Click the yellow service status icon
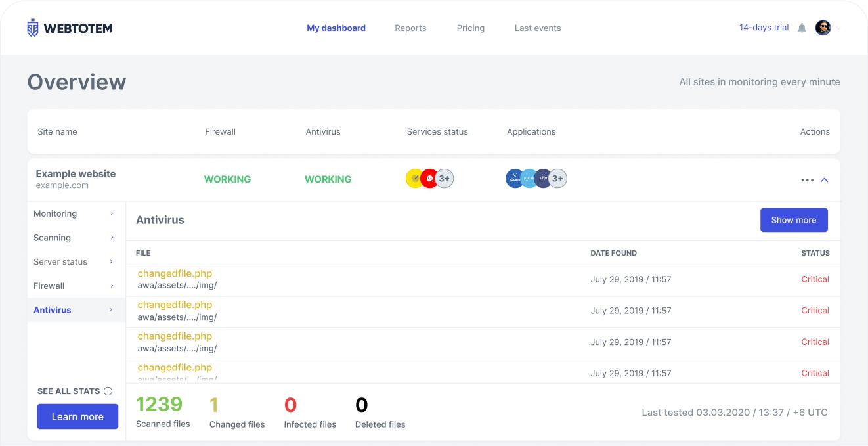 coord(414,179)
